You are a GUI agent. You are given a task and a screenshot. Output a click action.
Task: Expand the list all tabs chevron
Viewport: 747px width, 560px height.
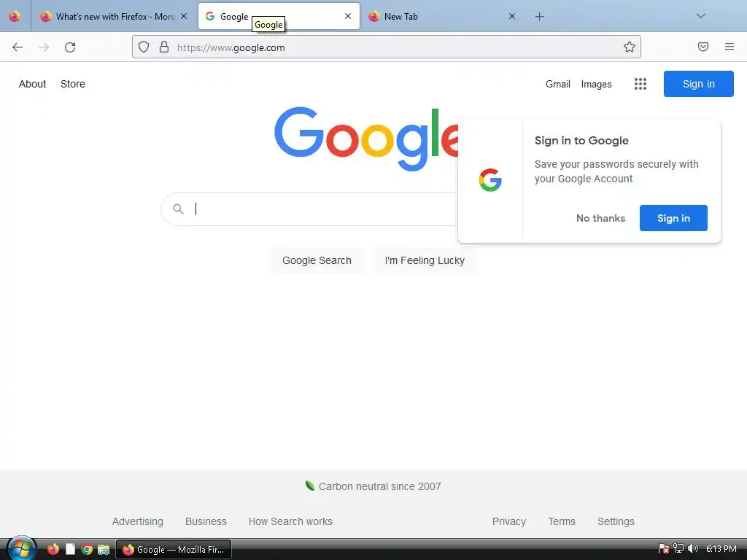(701, 16)
